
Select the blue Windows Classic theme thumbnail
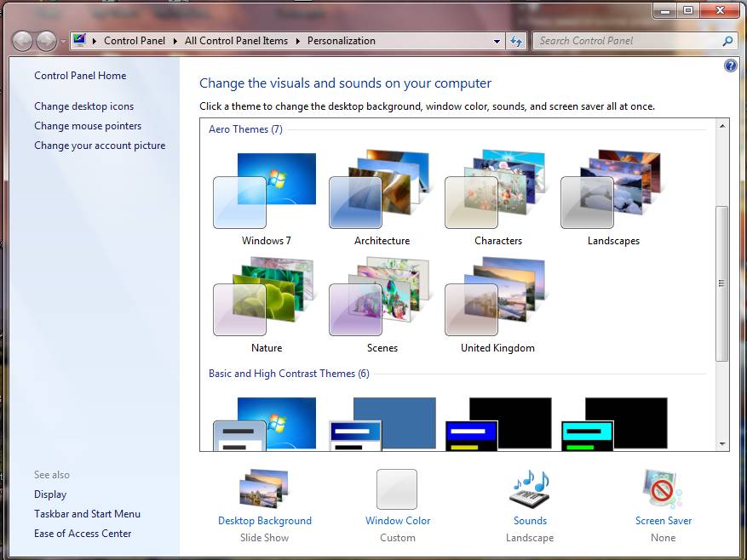(382, 424)
